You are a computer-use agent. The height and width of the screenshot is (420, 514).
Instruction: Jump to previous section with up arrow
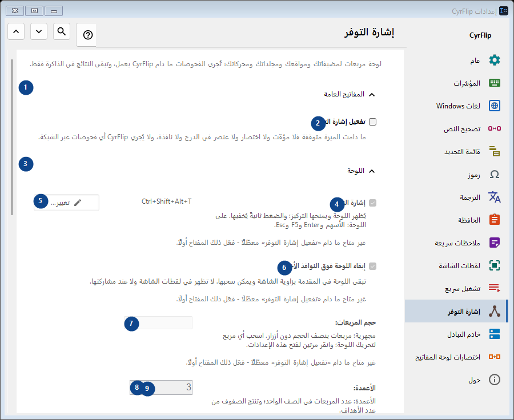[x=16, y=31]
